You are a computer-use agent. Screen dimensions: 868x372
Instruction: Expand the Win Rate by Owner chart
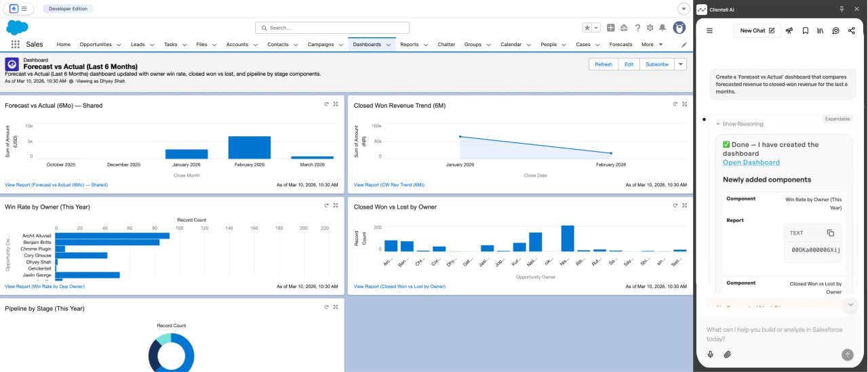(336, 206)
